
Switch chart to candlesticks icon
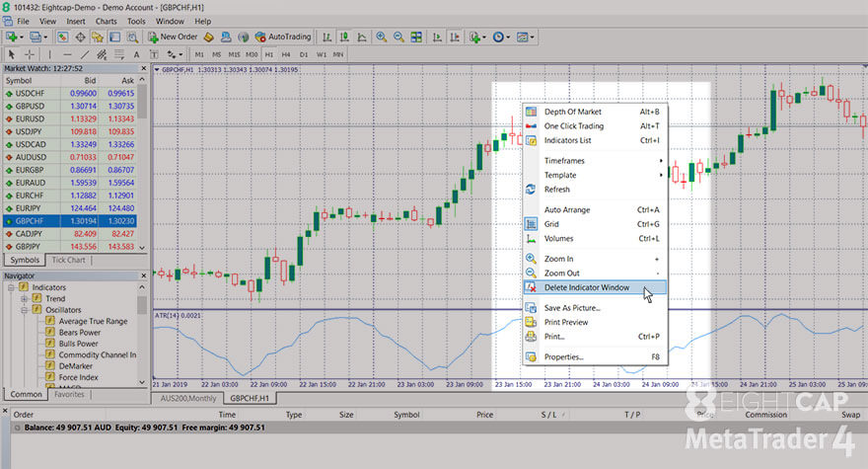coord(344,38)
